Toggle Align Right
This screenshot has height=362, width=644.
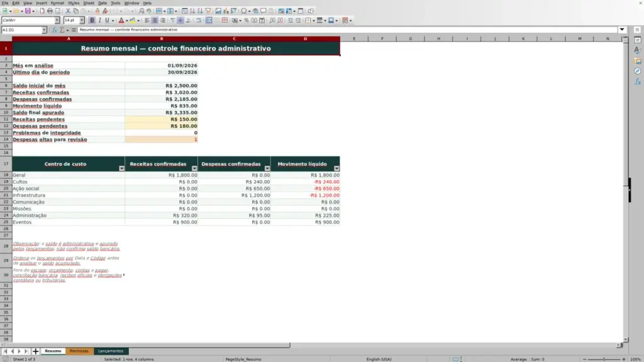coord(163,21)
